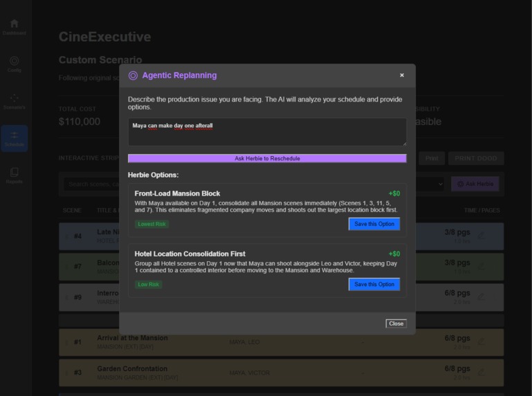Edit scene #7 with pencil icon

481,267
